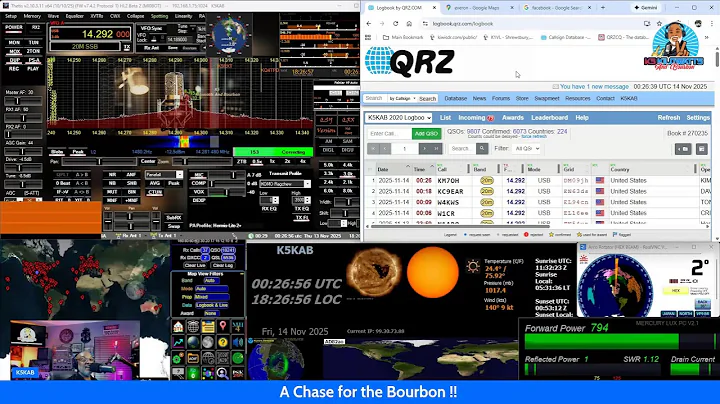The height and width of the screenshot is (404, 720).
Task: Open the Equalizer menu in Thetis
Action: coord(75,16)
